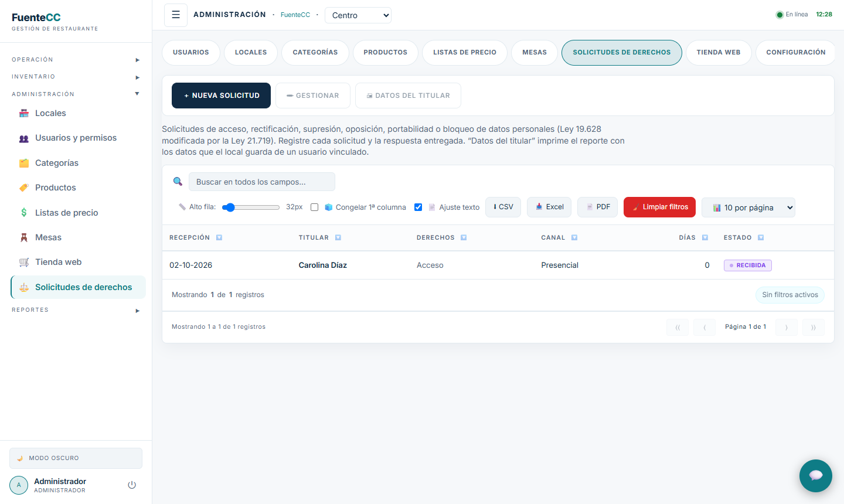Image resolution: width=844 pixels, height=504 pixels.
Task: Open the 10 por página dropdown
Action: [x=748, y=207]
